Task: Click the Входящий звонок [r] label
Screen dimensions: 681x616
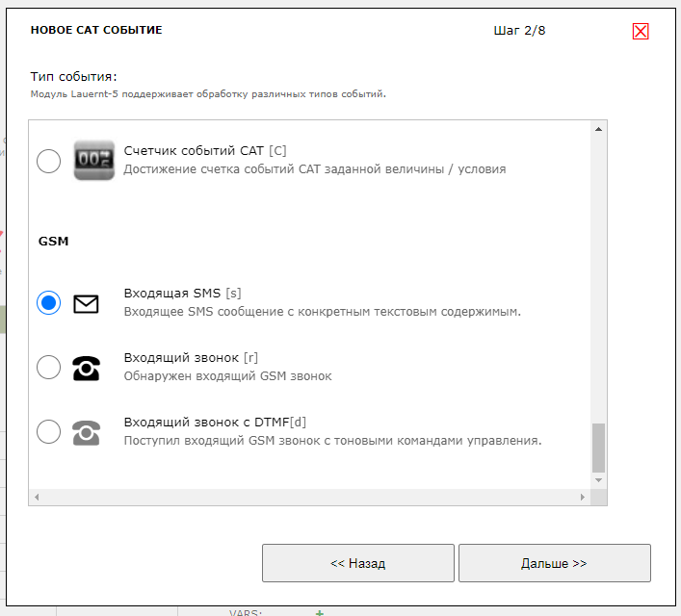Action: pyautogui.click(x=191, y=358)
